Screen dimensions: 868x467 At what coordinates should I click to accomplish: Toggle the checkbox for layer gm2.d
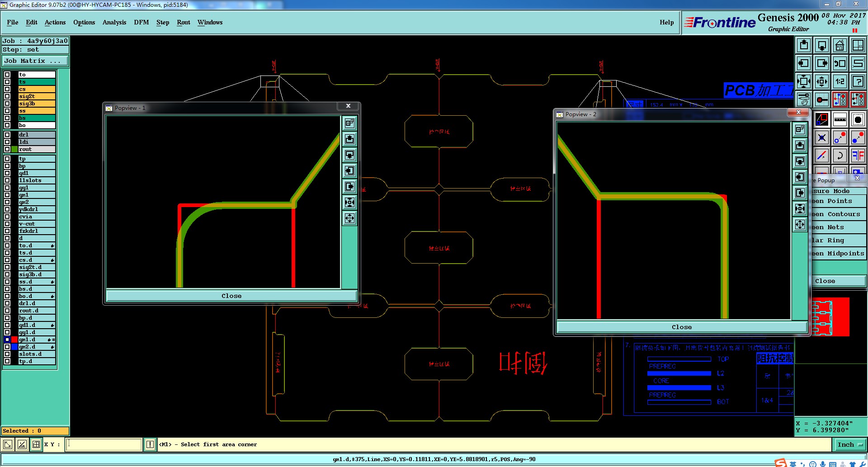pyautogui.click(x=7, y=347)
